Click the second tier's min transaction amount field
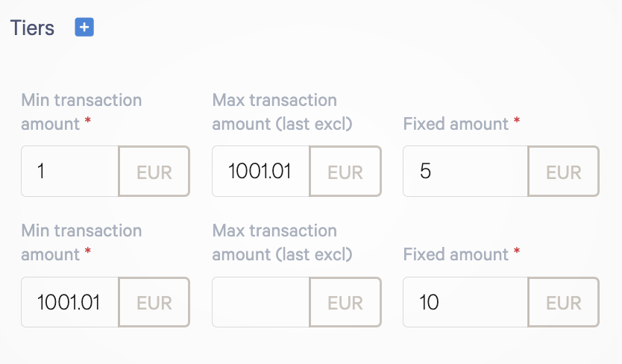 70,302
